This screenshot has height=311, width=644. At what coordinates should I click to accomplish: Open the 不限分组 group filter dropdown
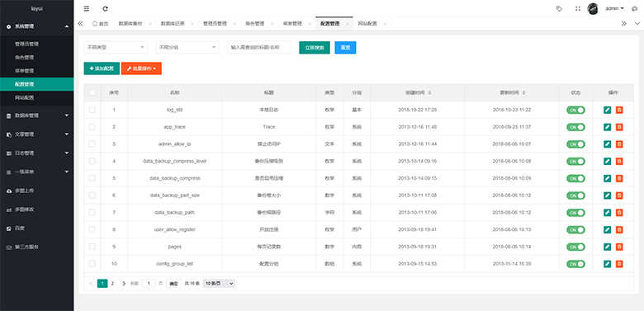187,47
